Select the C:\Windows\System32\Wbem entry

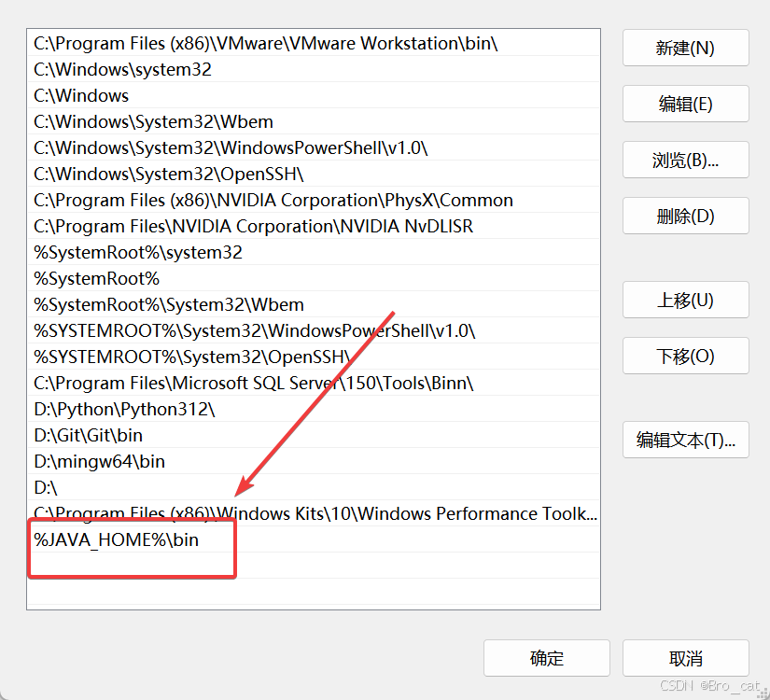tap(314, 121)
